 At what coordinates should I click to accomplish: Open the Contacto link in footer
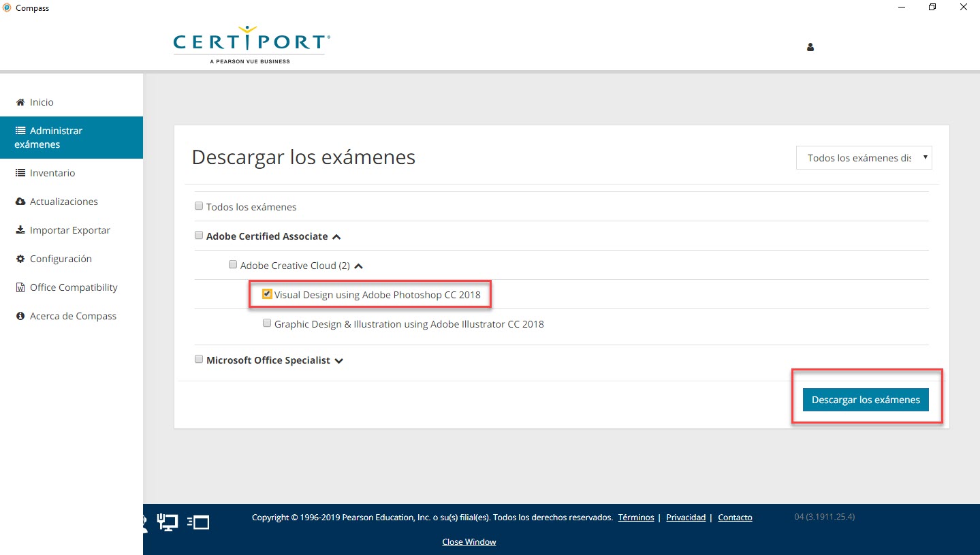click(735, 518)
